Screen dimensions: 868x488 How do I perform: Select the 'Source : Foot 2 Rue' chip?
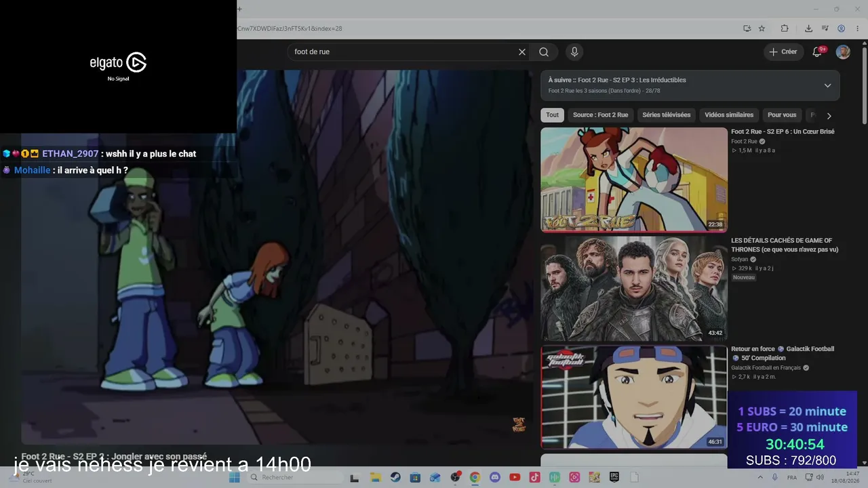[600, 115]
